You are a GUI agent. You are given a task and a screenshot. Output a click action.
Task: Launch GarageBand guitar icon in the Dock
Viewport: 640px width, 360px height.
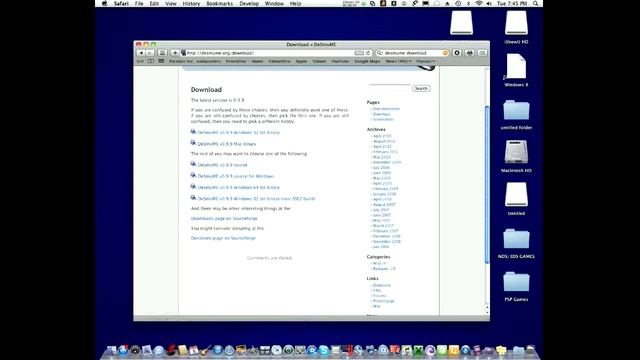point(205,350)
